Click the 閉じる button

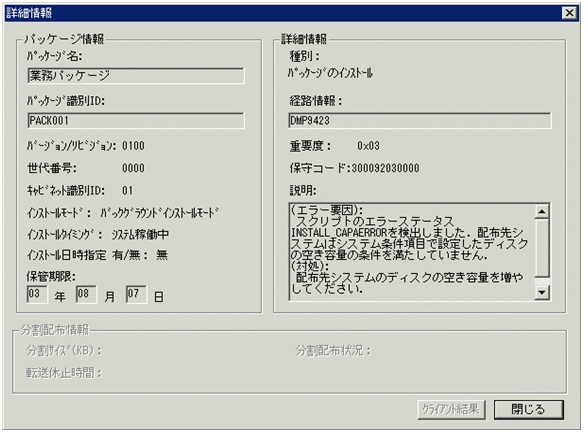coord(529,410)
